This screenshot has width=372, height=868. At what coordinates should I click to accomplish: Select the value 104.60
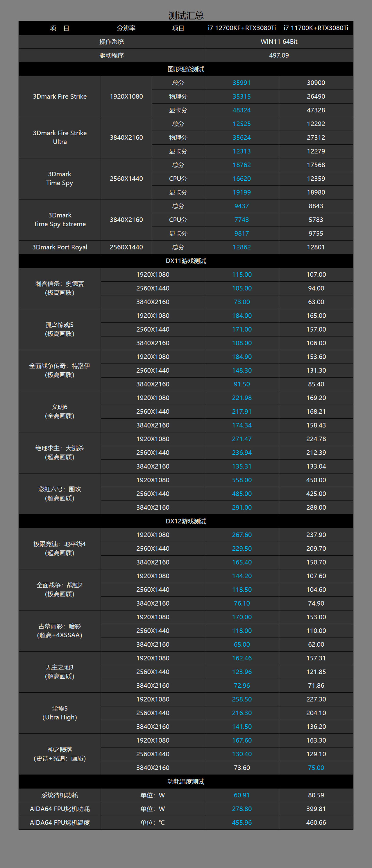click(316, 590)
